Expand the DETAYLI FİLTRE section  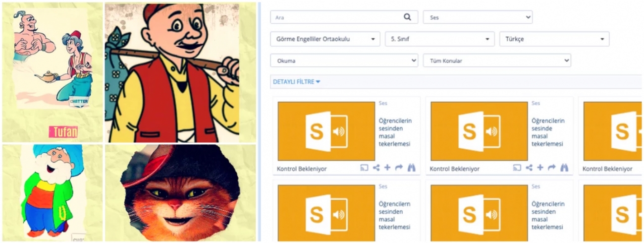pyautogui.click(x=296, y=82)
